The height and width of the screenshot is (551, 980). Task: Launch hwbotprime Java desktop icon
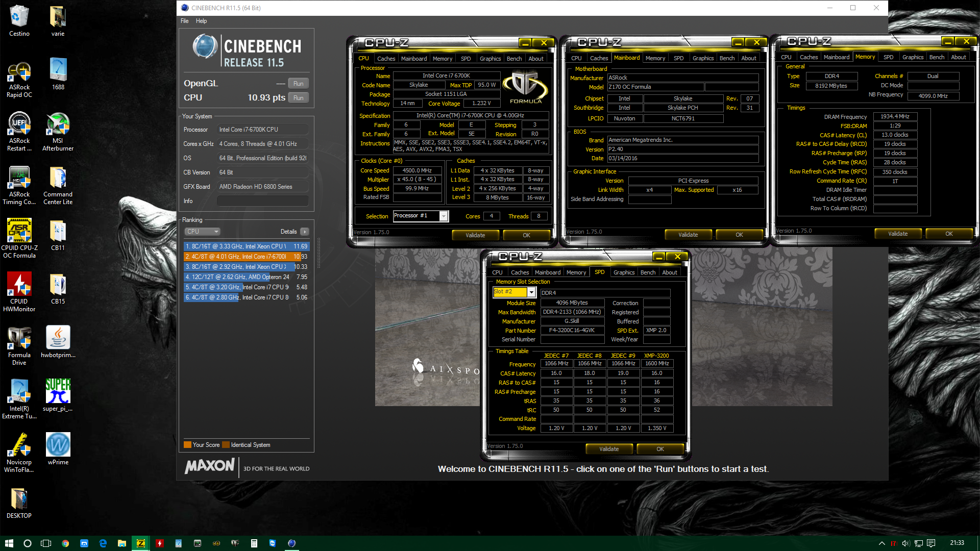pyautogui.click(x=58, y=342)
